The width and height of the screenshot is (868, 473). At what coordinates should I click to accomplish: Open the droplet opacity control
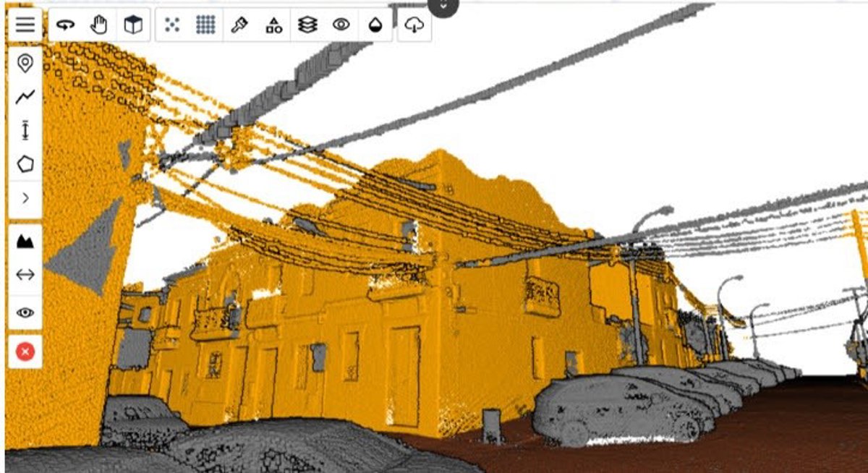coord(375,25)
